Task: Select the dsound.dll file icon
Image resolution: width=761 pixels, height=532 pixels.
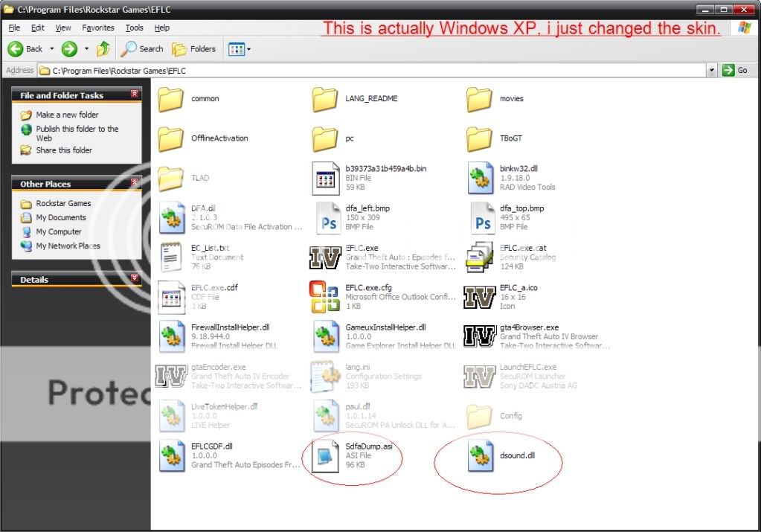Action: tap(481, 456)
